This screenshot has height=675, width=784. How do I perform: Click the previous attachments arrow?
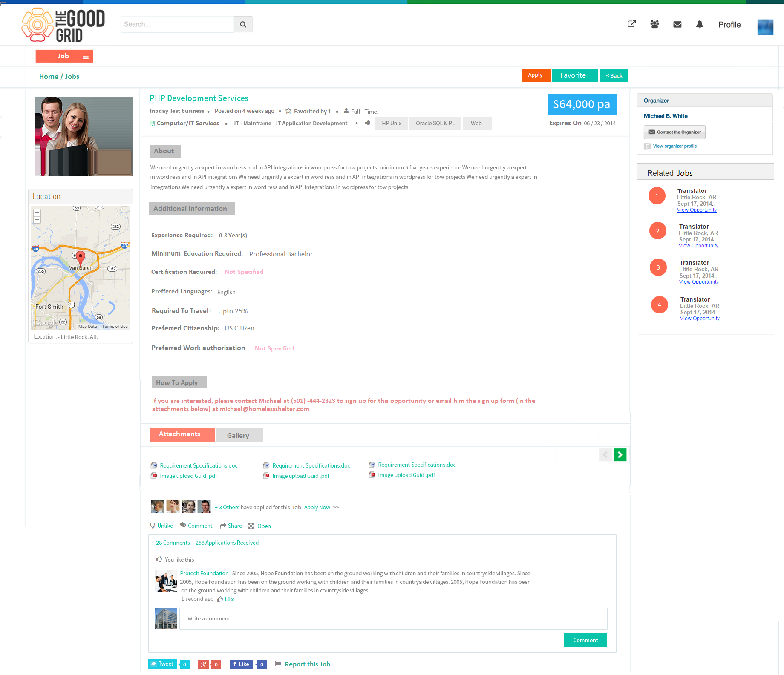(x=605, y=455)
